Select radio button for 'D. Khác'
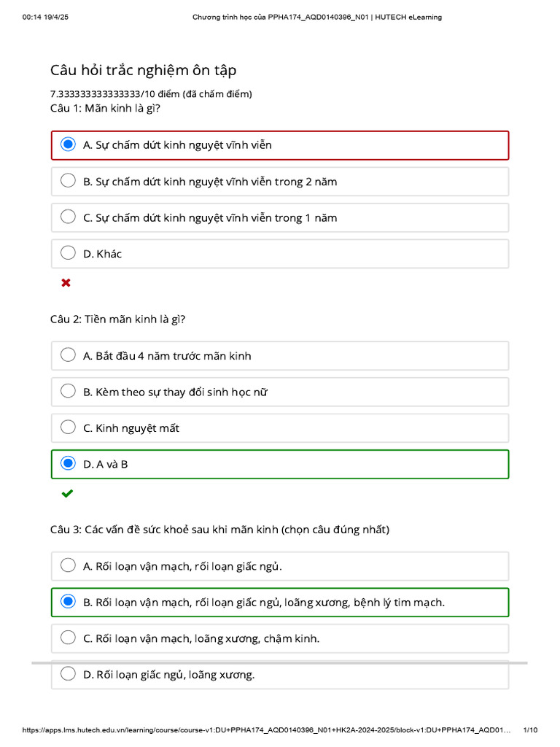 [x=68, y=253]
